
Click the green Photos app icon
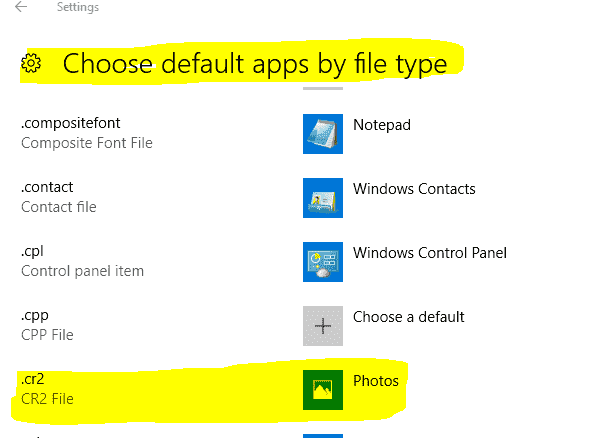[x=323, y=390]
